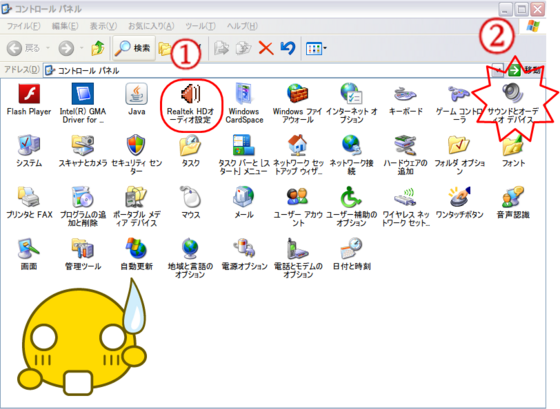Open the Windows Firewall icon
This screenshot has width=560, height=409.
pyautogui.click(x=298, y=93)
